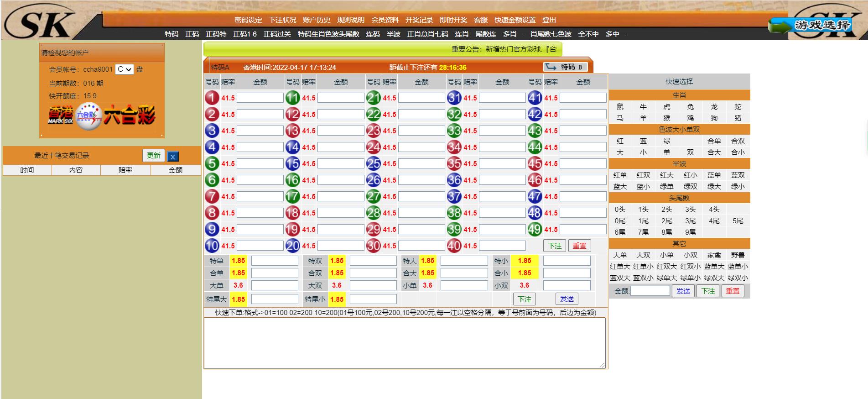This screenshot has width=868, height=399.
Task: Open the 盘 dropdown showing C
Action: click(124, 69)
